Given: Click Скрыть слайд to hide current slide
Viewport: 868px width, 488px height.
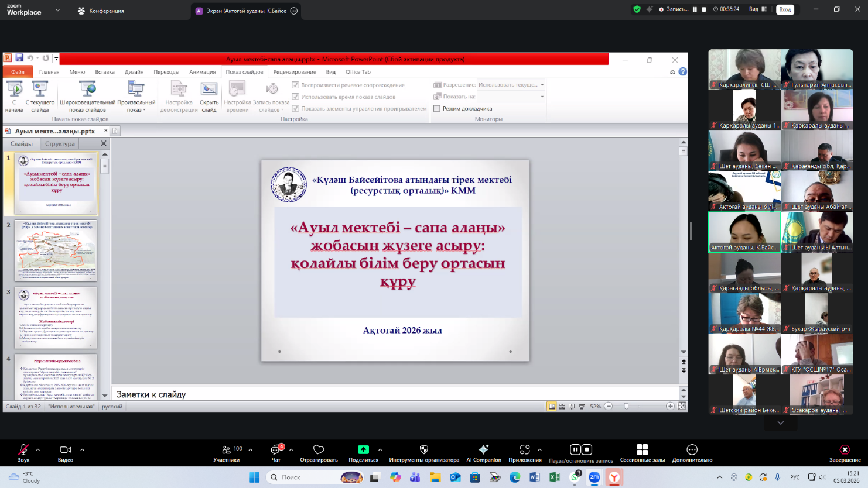Looking at the screenshot, I should coord(209,97).
